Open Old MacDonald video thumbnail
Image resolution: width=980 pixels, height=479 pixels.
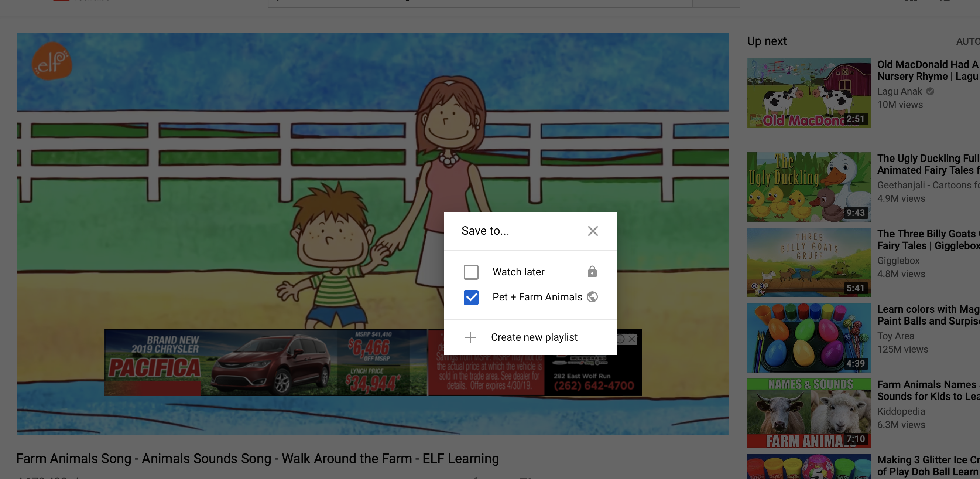809,93
